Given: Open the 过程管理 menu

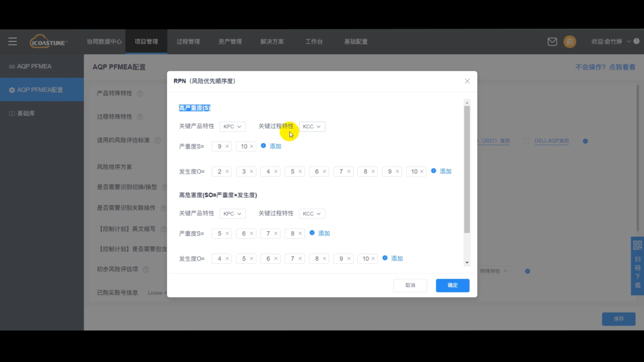Looking at the screenshot, I should [188, 41].
